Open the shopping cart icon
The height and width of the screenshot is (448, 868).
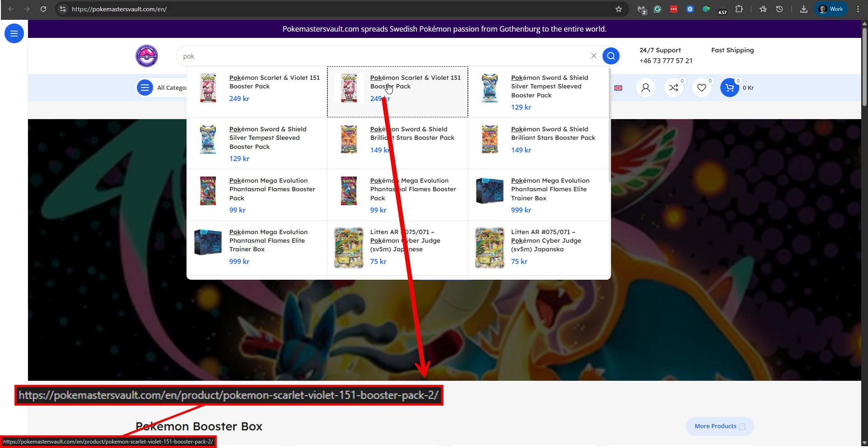(730, 88)
